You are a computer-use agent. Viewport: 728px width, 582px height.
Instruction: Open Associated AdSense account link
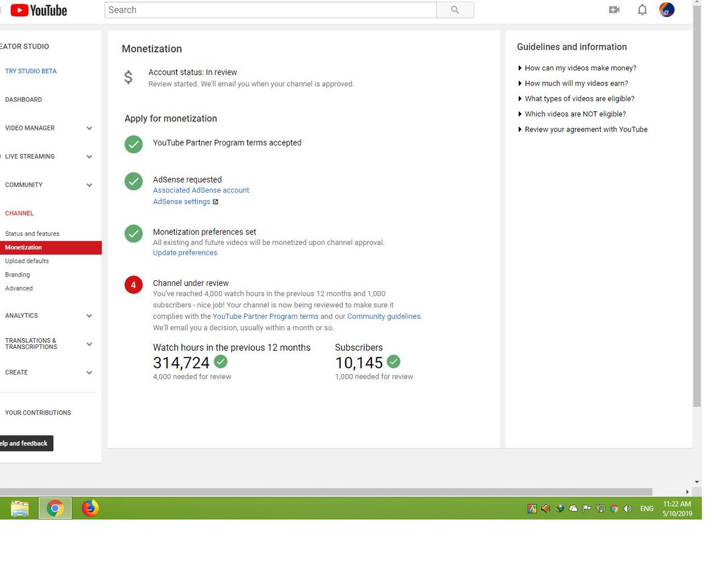201,190
